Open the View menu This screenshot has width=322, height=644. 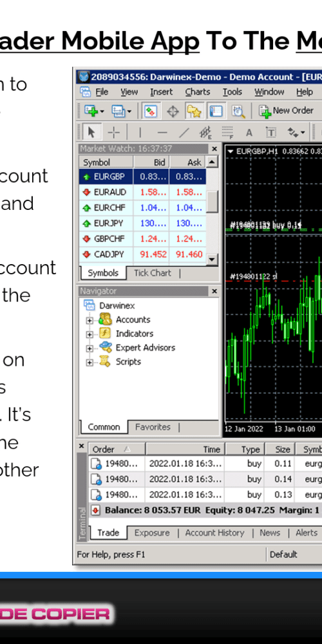point(129,92)
